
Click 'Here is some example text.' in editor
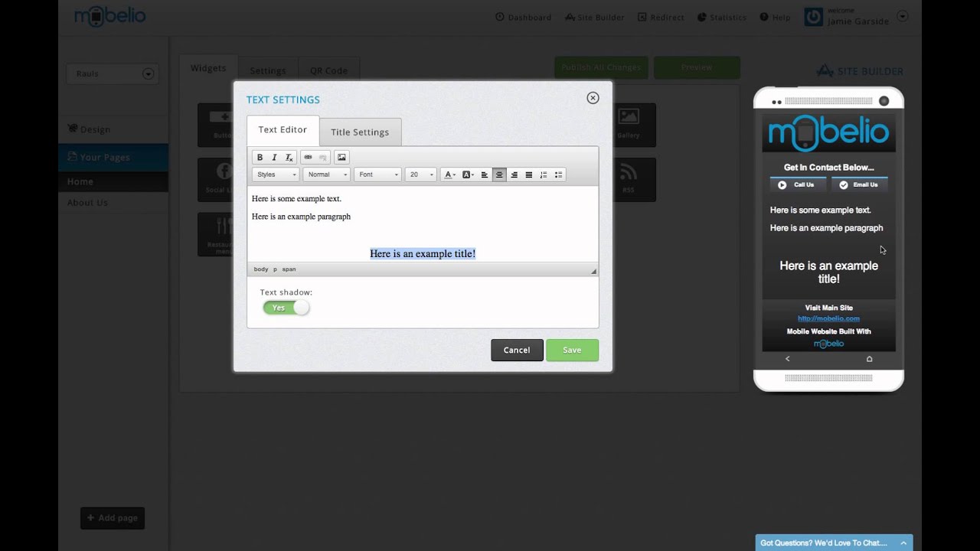tap(296, 199)
